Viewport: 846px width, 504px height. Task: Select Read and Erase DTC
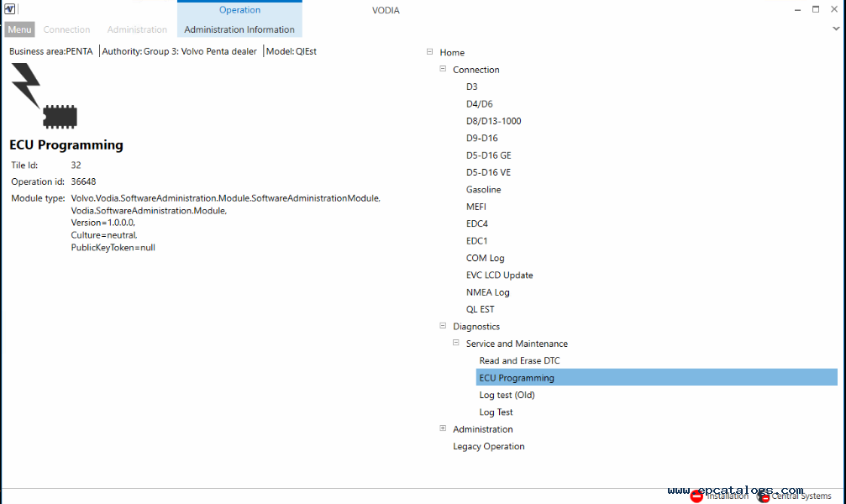pos(519,360)
